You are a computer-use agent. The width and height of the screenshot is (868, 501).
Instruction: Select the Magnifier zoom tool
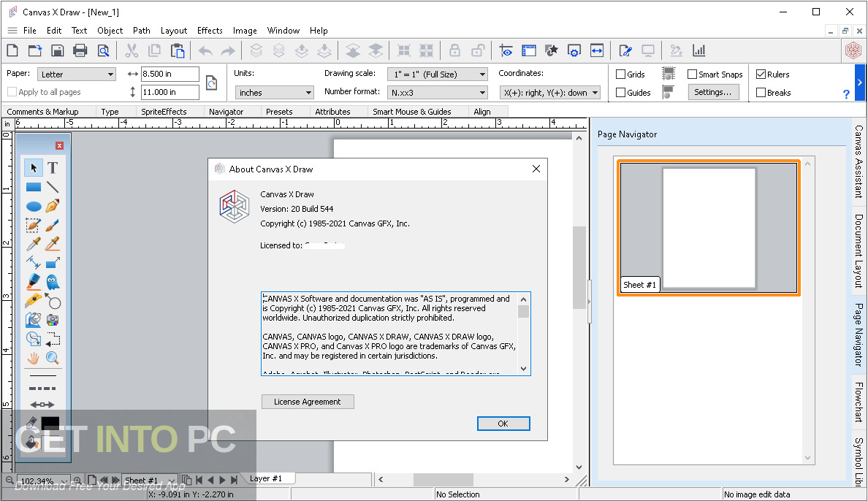(x=53, y=358)
